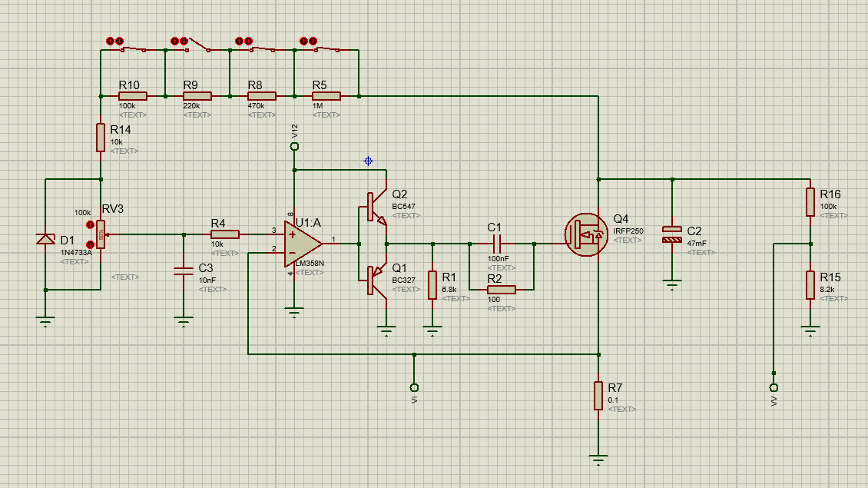Screen dimensions: 868x488
Task: Select the 47mF capacitor C2 symbol
Action: [672, 234]
